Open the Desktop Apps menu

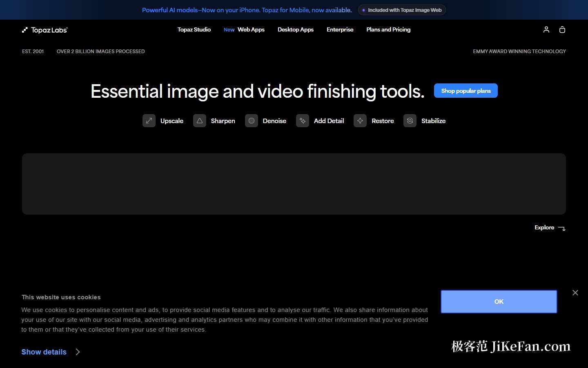[296, 29]
